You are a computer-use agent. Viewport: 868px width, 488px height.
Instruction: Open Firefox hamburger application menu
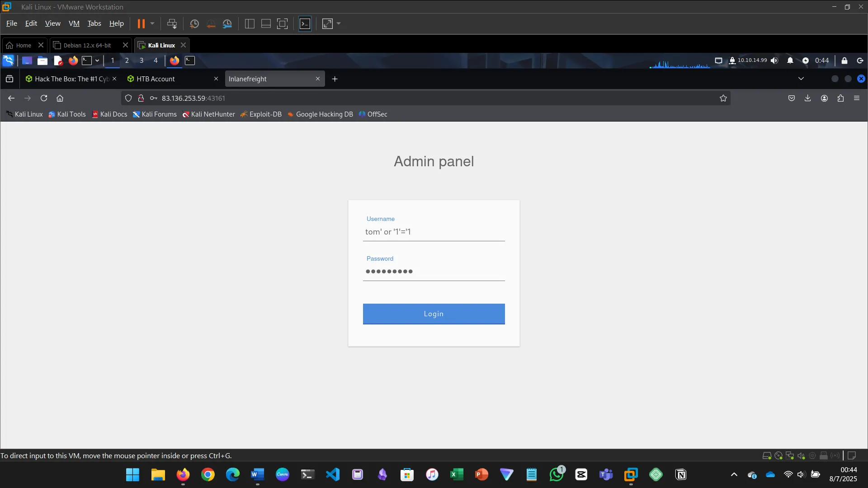857,98
